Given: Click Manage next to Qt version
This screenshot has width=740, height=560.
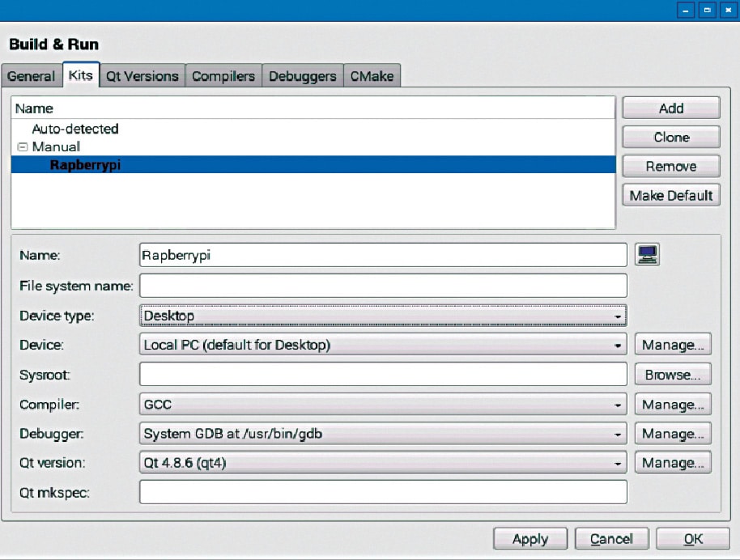Looking at the screenshot, I should [x=673, y=463].
